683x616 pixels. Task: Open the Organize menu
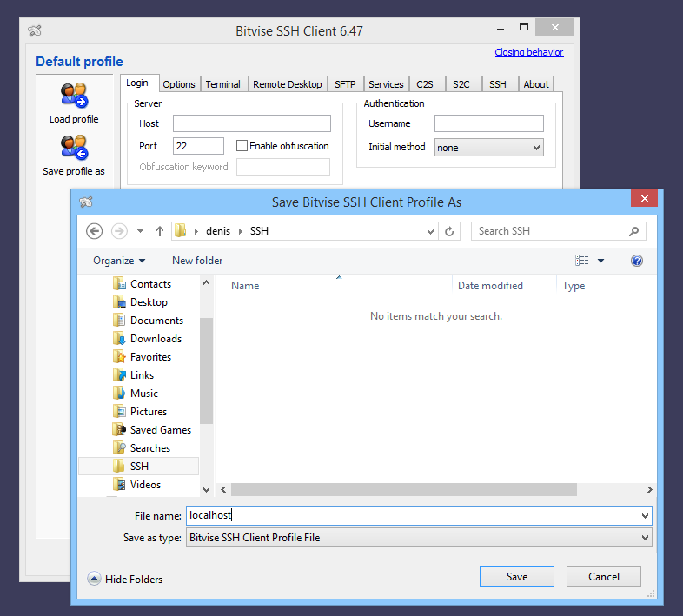[x=119, y=261]
